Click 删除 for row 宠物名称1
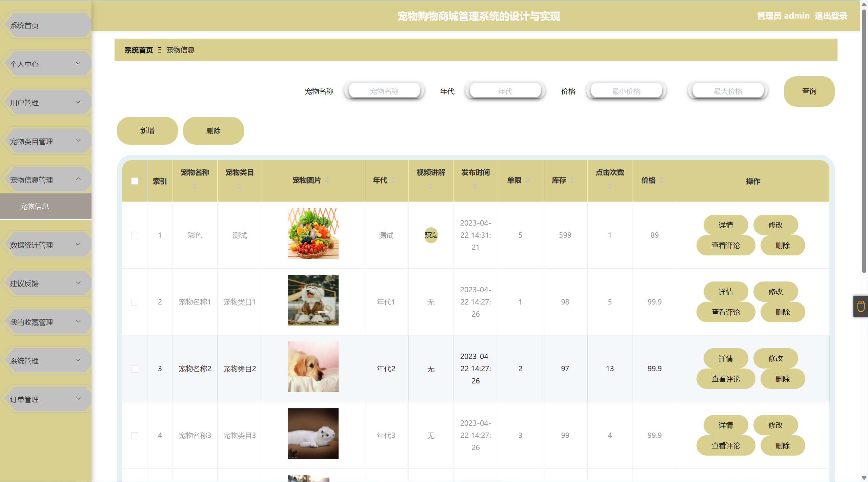Viewport: 868px width, 482px height. pos(783,312)
